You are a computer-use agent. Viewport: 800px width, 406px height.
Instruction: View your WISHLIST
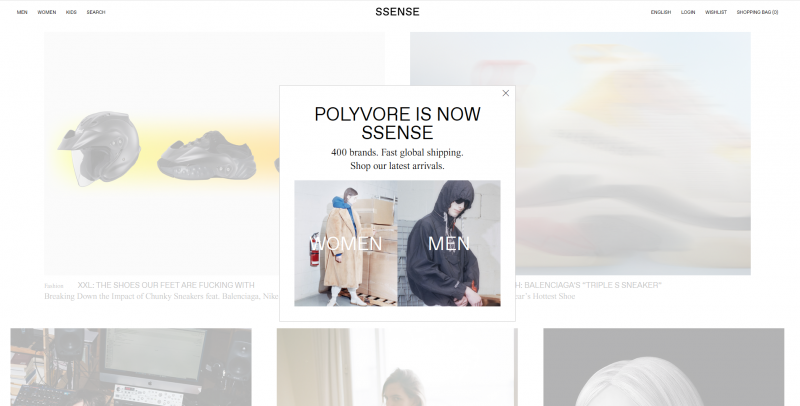[716, 12]
